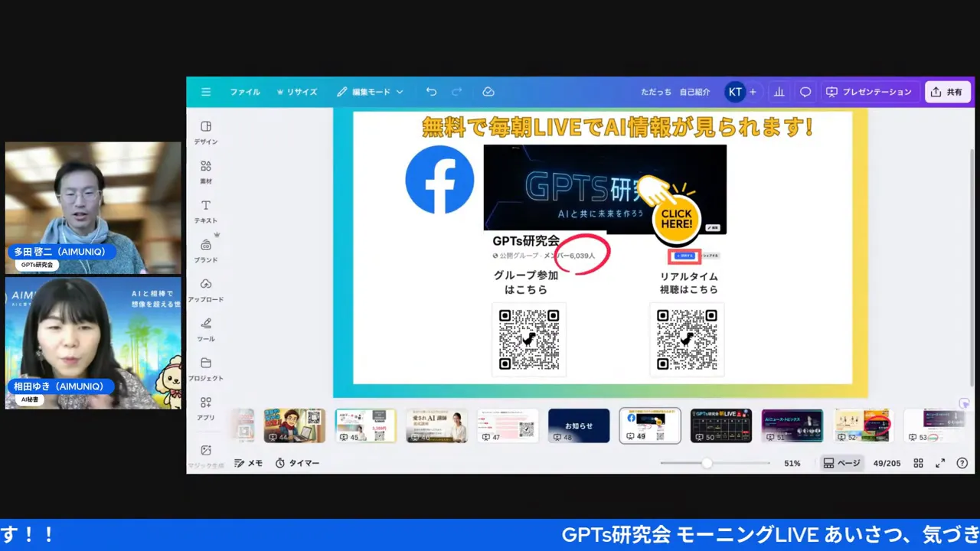
Task: Click the cloud save status icon
Action: 488,91
